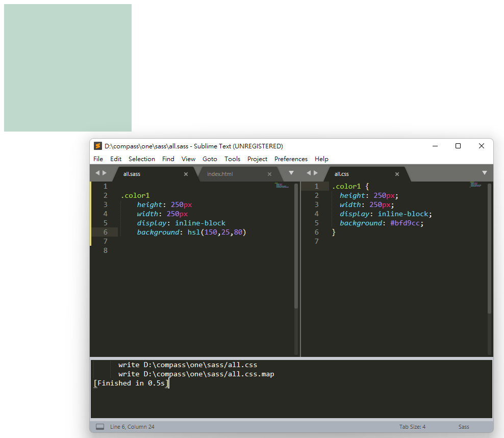Click the right editor vertical scrollbar
The width and height of the screenshot is (504, 438).
click(490, 248)
